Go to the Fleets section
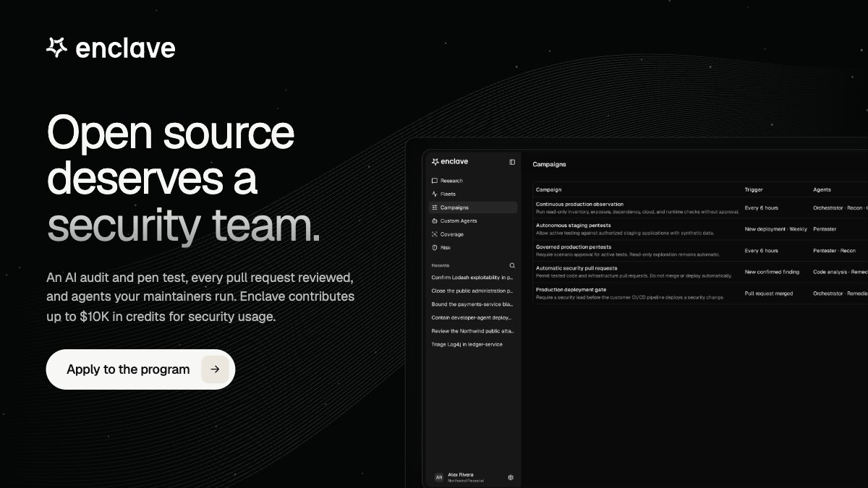Image resolution: width=868 pixels, height=488 pixels. coord(472,194)
